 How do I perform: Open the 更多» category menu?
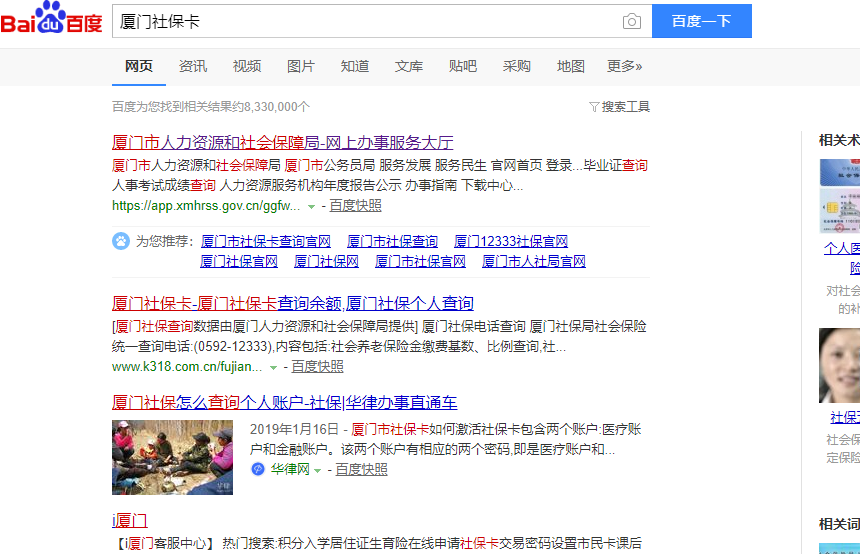point(624,66)
